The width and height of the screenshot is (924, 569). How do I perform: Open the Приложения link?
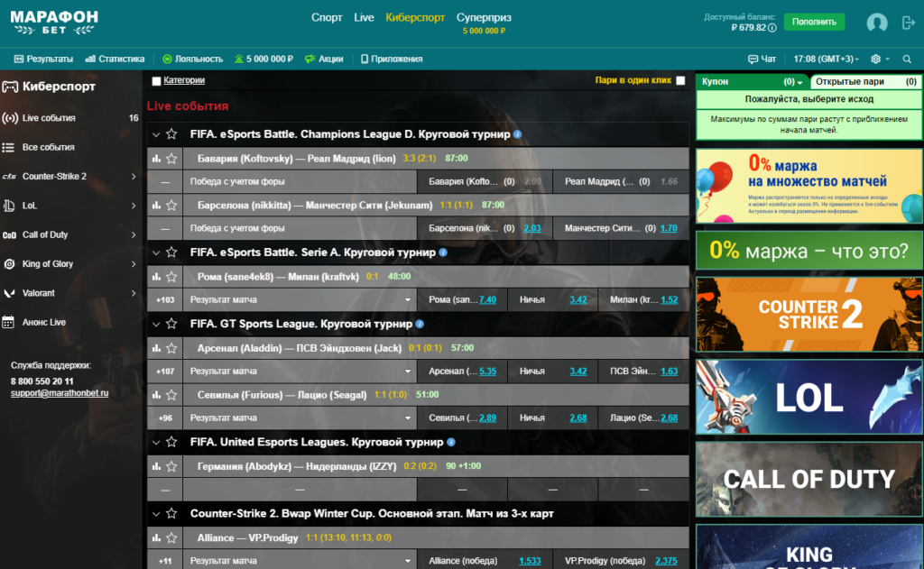(392, 59)
